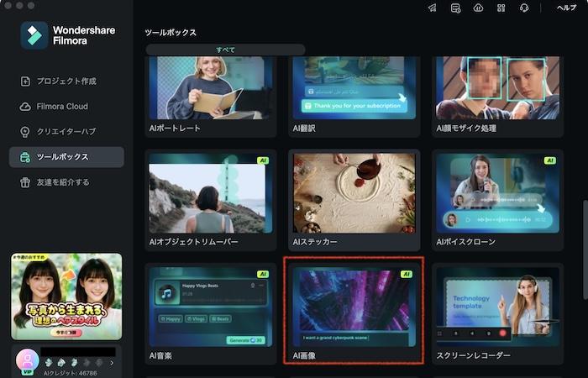Open the message notes icon in top bar
Viewport: 588px width, 378px height.
[455, 8]
